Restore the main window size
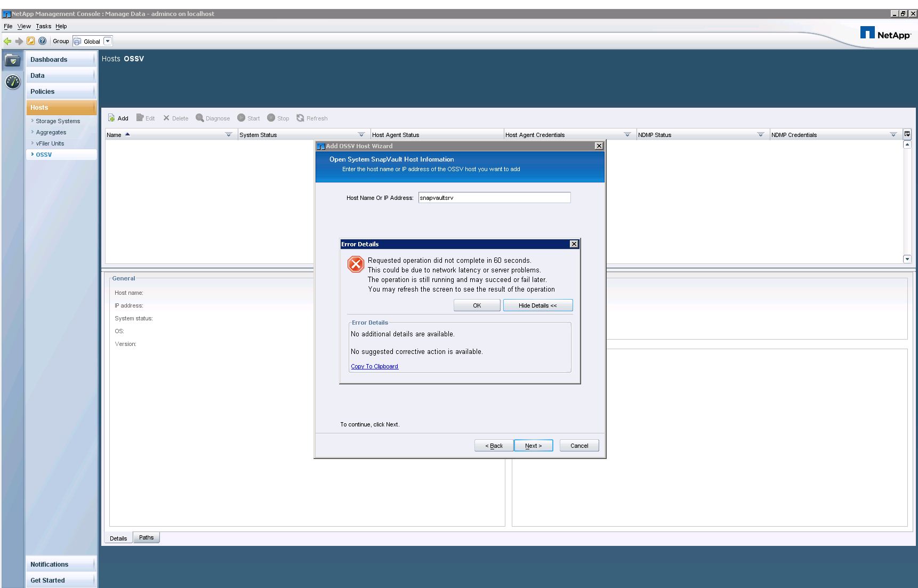Screen dimensions: 918x588 point(903,14)
